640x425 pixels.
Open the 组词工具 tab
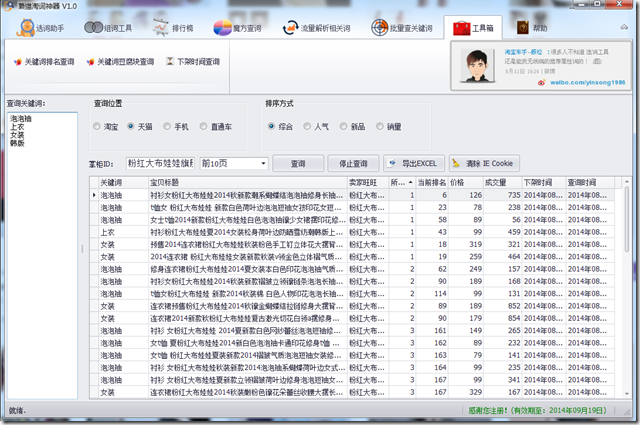tap(111, 28)
